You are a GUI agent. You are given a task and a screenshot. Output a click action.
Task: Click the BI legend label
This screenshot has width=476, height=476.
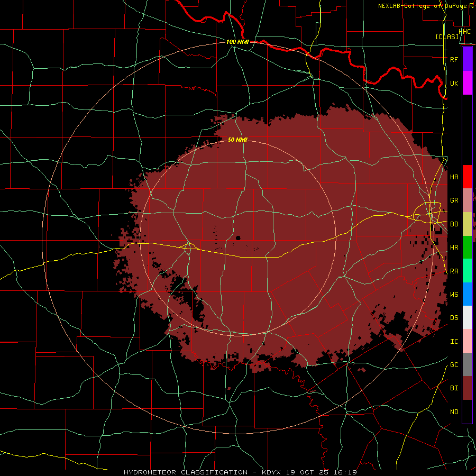point(454,388)
